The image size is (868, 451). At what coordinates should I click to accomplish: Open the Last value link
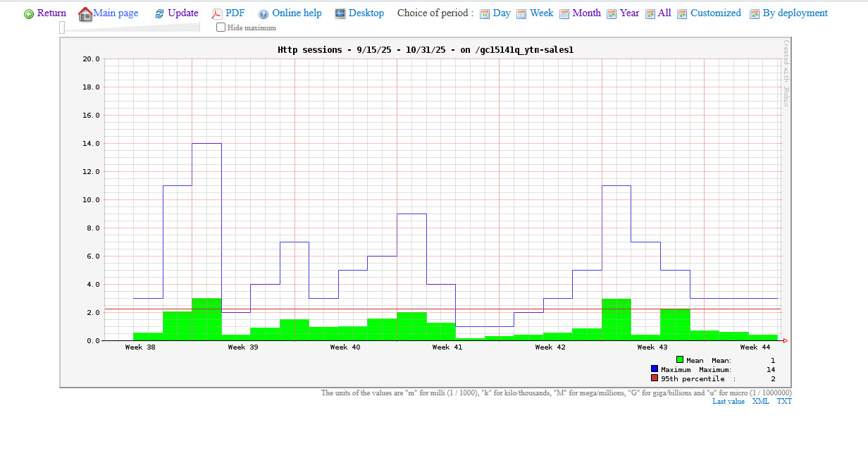point(728,402)
